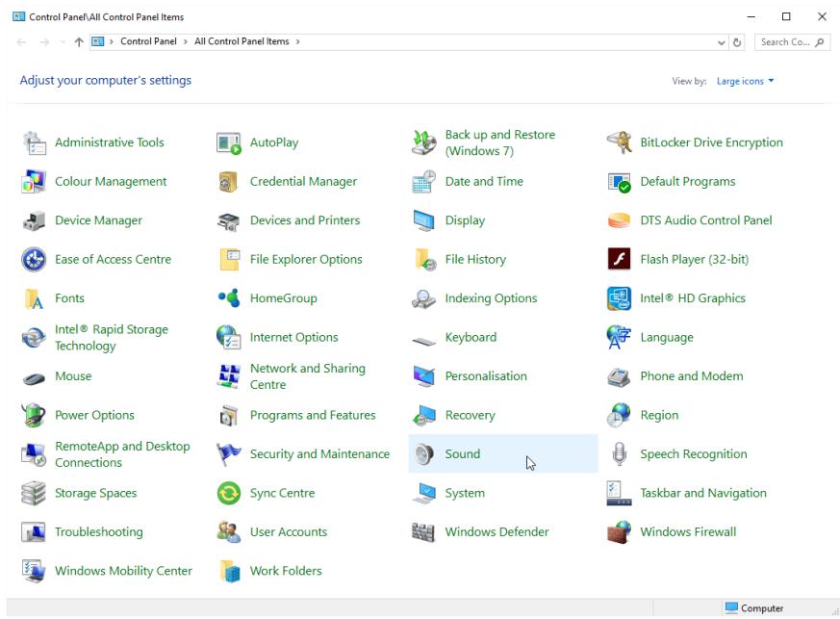Click the Programs and Features icon
This screenshot has width=840, height=619.
(229, 415)
